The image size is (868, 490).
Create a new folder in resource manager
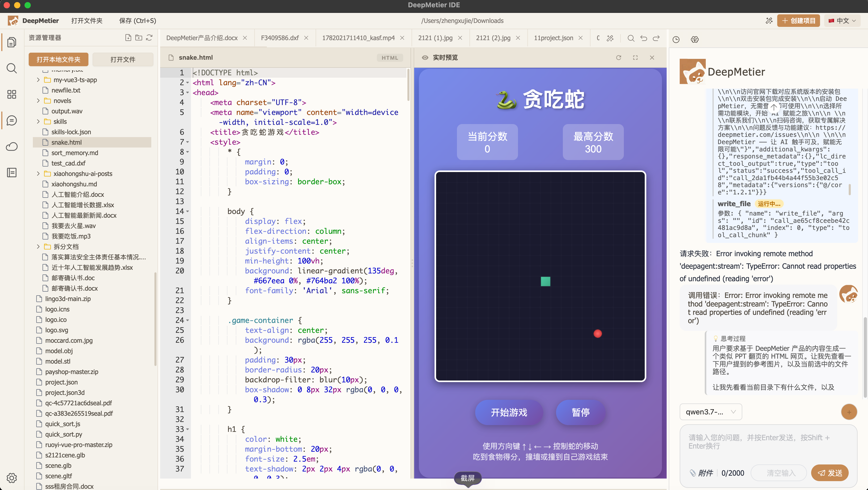[138, 38]
